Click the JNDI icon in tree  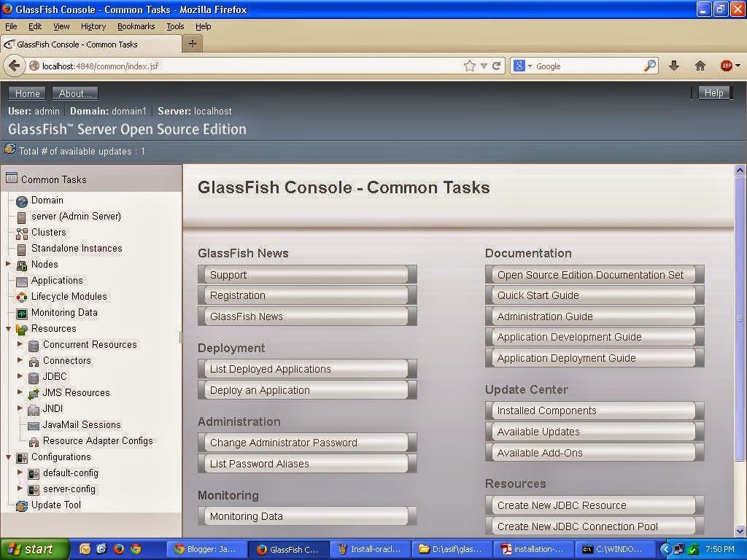[x=34, y=410]
